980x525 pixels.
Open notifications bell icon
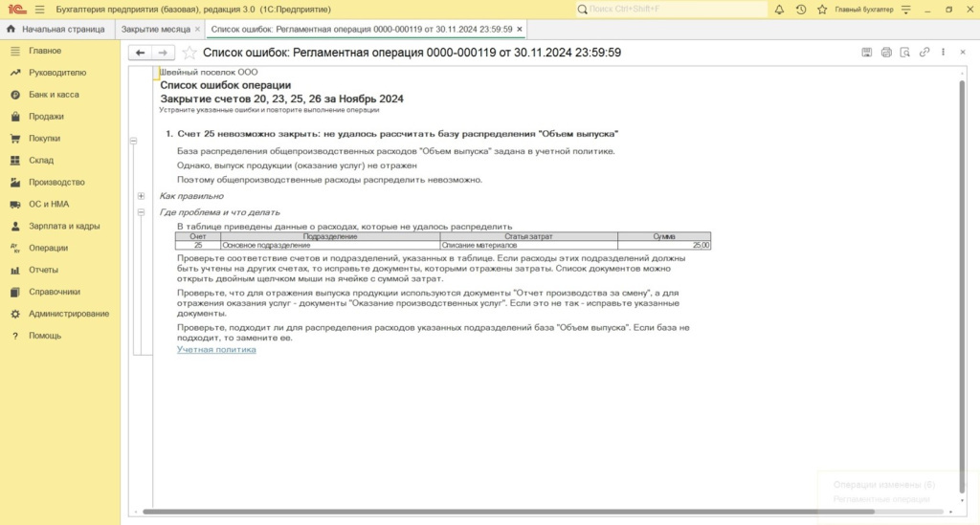(779, 10)
